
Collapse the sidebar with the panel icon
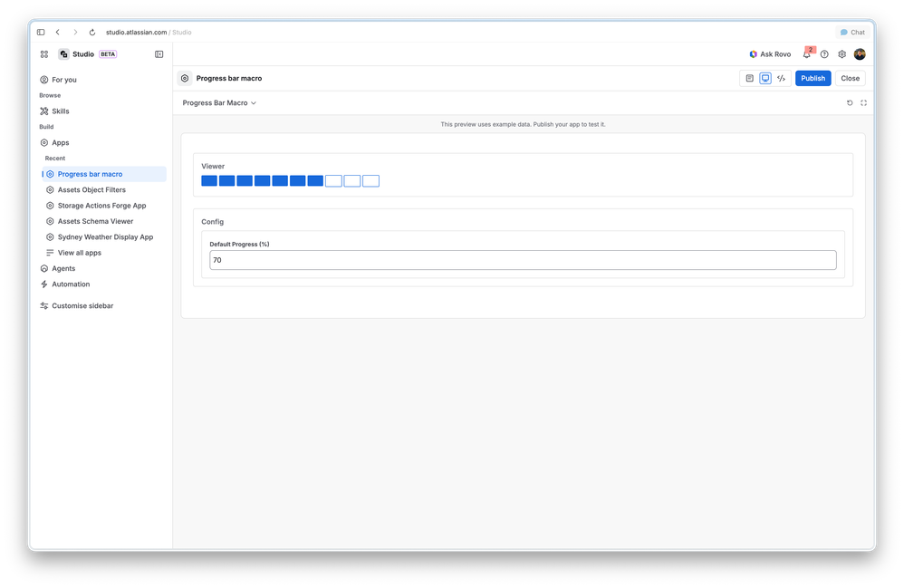point(159,54)
